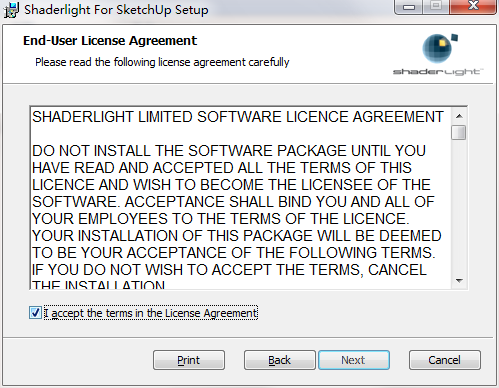Cancel the Shaderlight installation
499x388 pixels.
445,360
